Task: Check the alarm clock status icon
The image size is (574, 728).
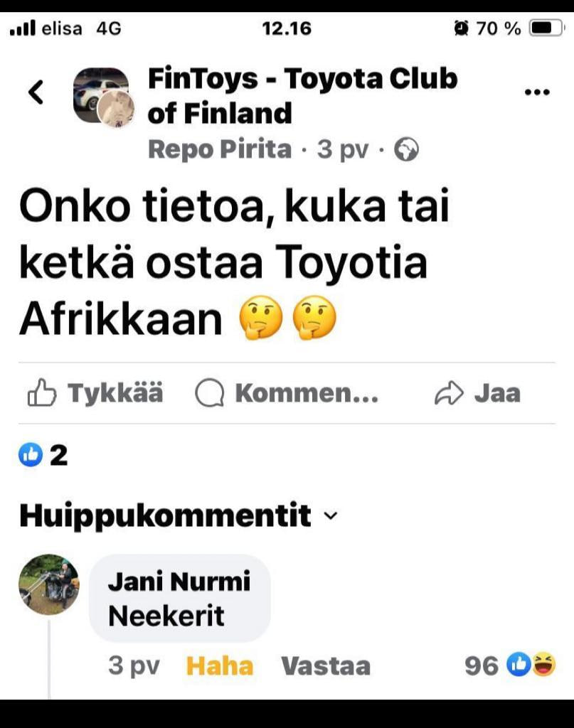Action: 461,28
